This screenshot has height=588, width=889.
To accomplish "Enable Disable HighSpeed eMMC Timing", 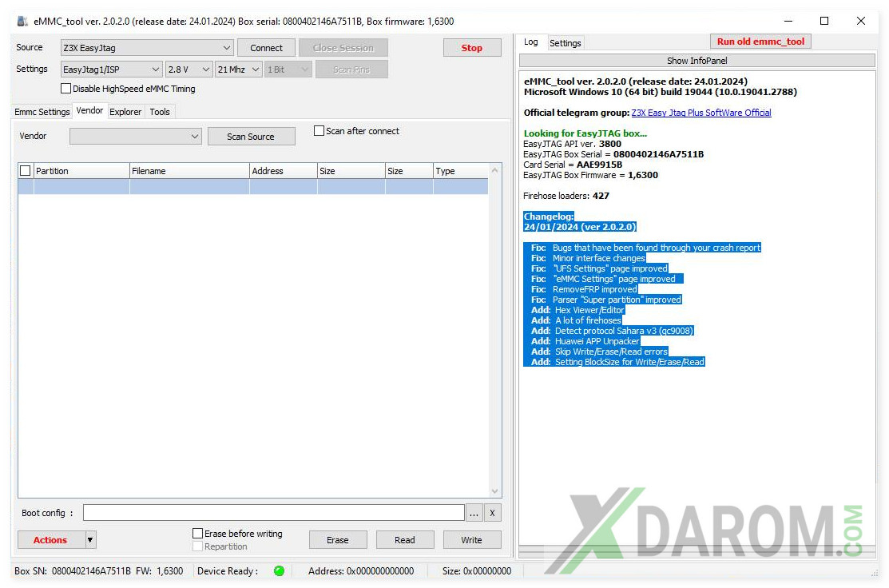I will click(x=66, y=89).
